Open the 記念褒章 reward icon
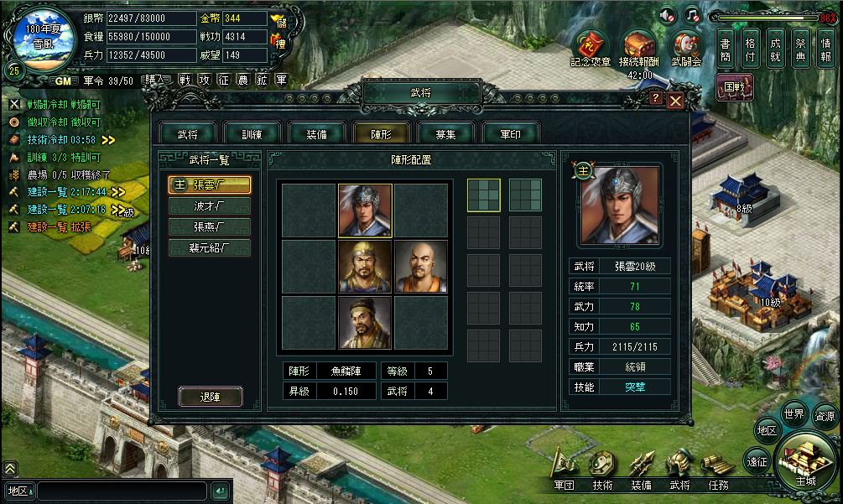 click(591, 49)
